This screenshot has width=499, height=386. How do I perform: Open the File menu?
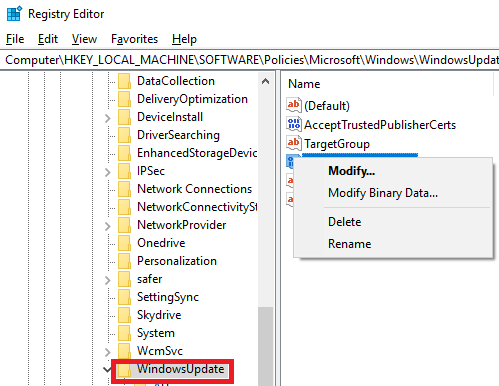tap(15, 39)
